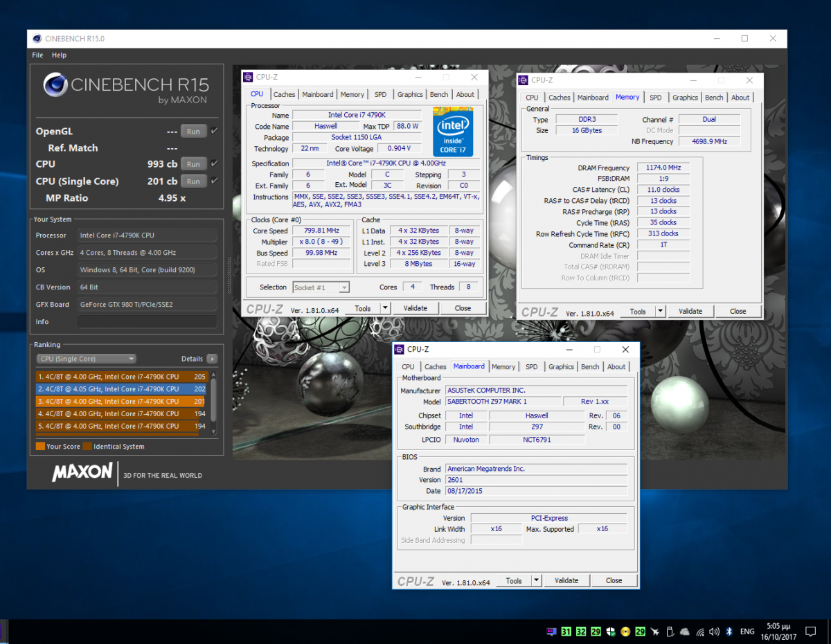The width and height of the screenshot is (831, 644).
Task: Click the Intel Core i7 logo badge
Action: 453,132
